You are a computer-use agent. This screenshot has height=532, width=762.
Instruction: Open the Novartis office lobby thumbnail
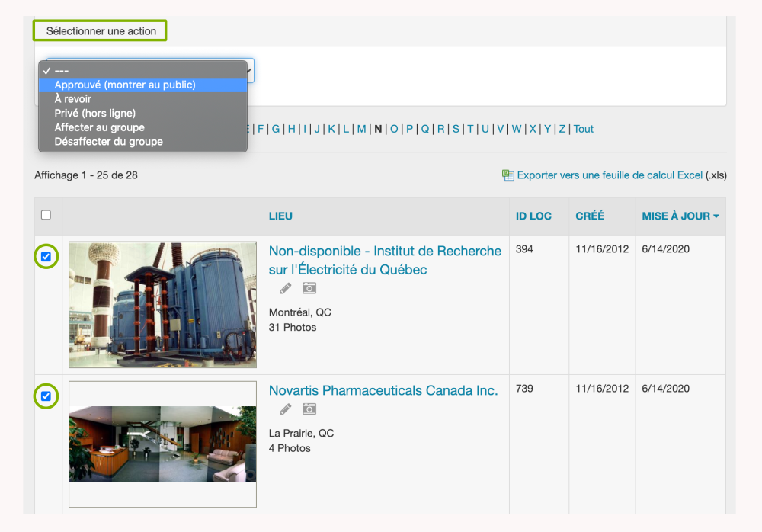(x=162, y=444)
